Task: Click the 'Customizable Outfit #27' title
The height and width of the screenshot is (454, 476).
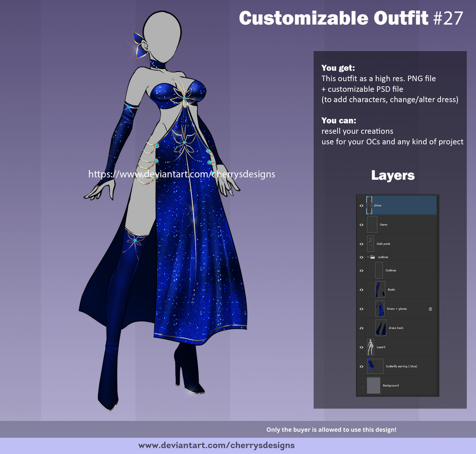Action: tap(351, 18)
